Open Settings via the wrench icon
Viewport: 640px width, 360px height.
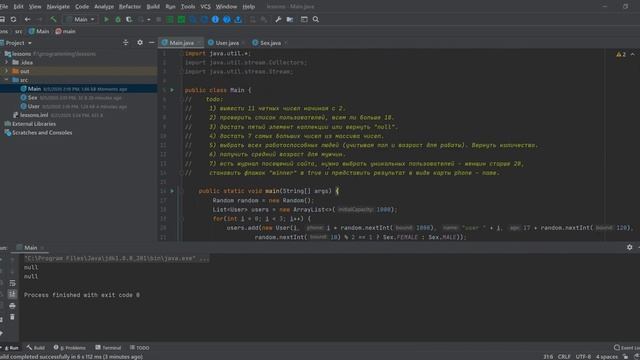pyautogui.click(x=278, y=19)
